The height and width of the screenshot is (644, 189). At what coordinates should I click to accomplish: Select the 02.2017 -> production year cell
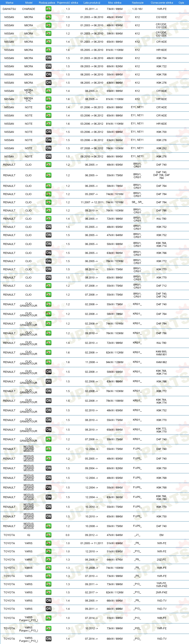(91, 592)
